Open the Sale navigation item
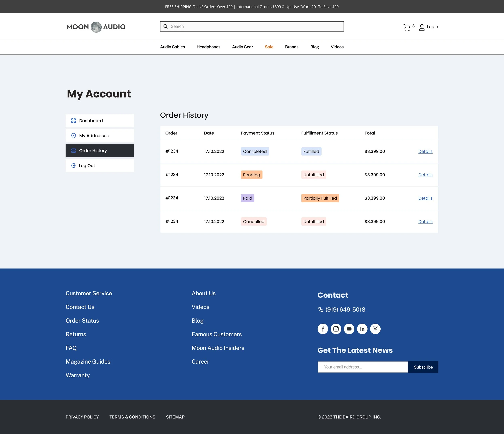The width and height of the screenshot is (504, 434). point(269,47)
